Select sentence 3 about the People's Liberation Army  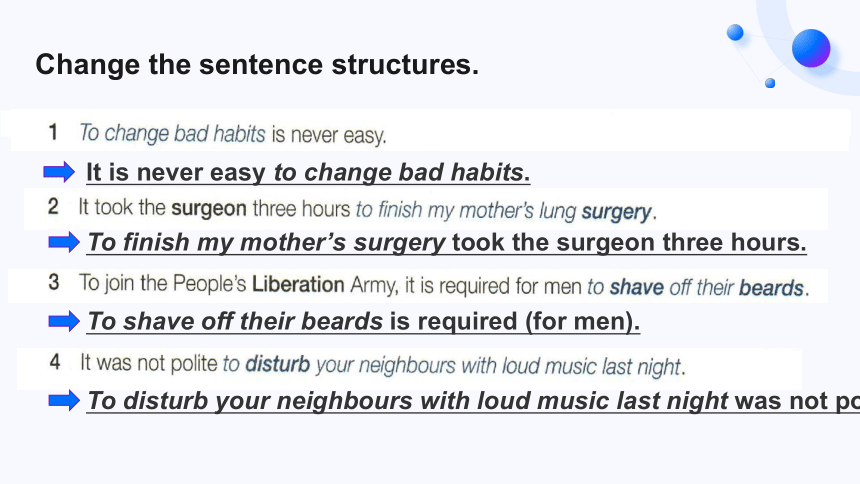click(444, 285)
